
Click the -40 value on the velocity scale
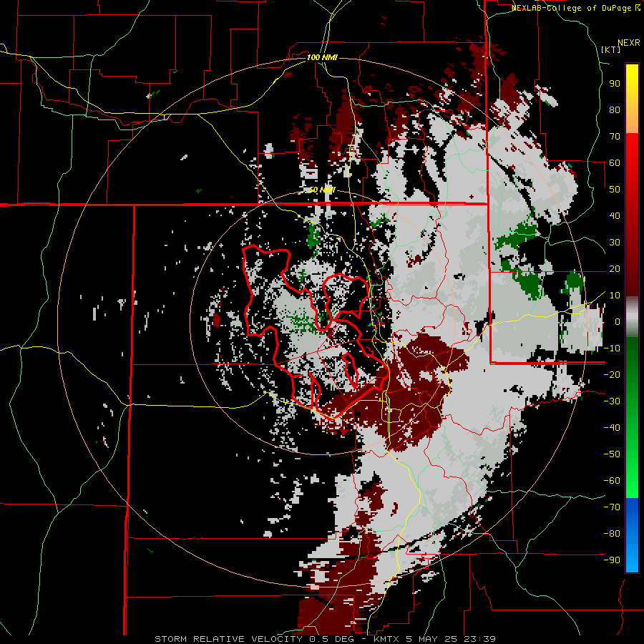point(612,428)
